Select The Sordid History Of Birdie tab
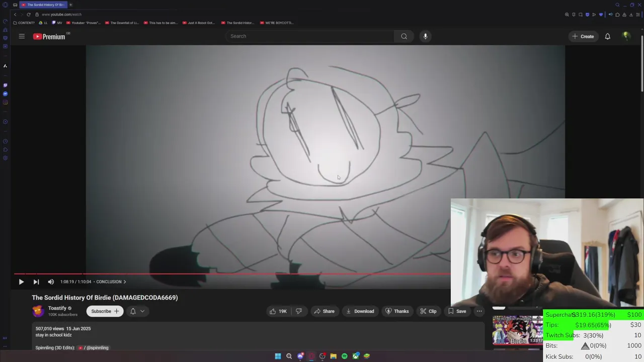This screenshot has height=362, width=644. pos(43,5)
